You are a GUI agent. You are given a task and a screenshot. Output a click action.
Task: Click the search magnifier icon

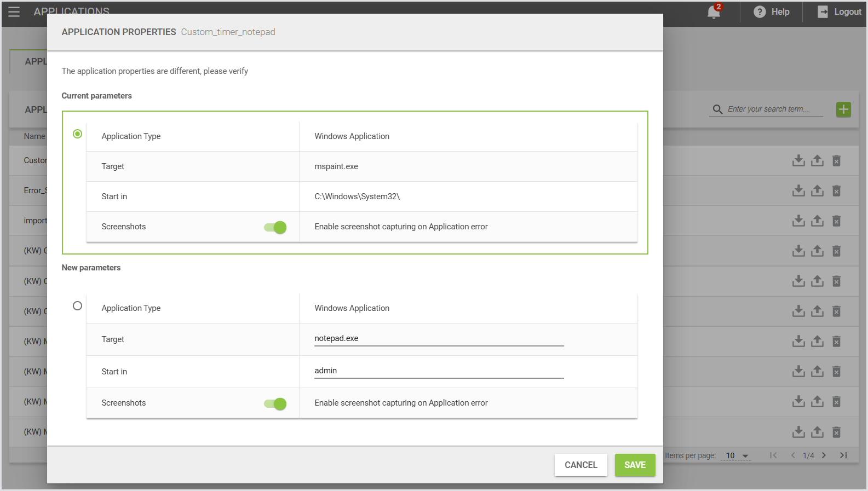(x=717, y=109)
